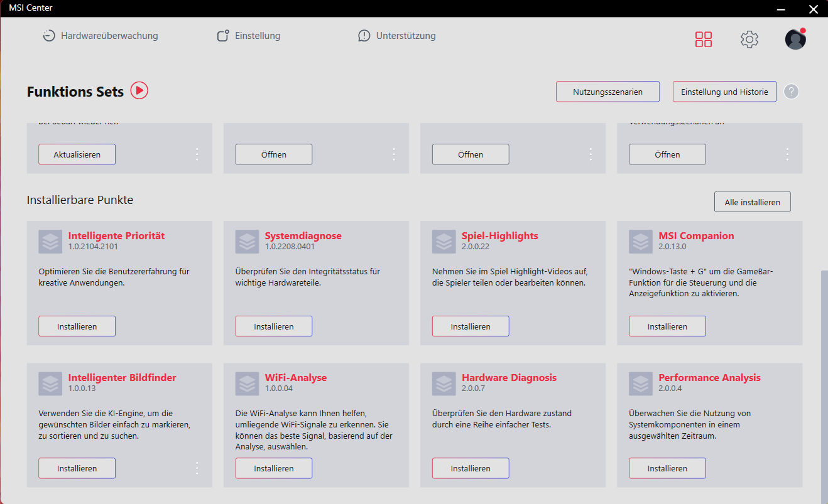Click the Installierbare Punkte heading

click(80, 200)
